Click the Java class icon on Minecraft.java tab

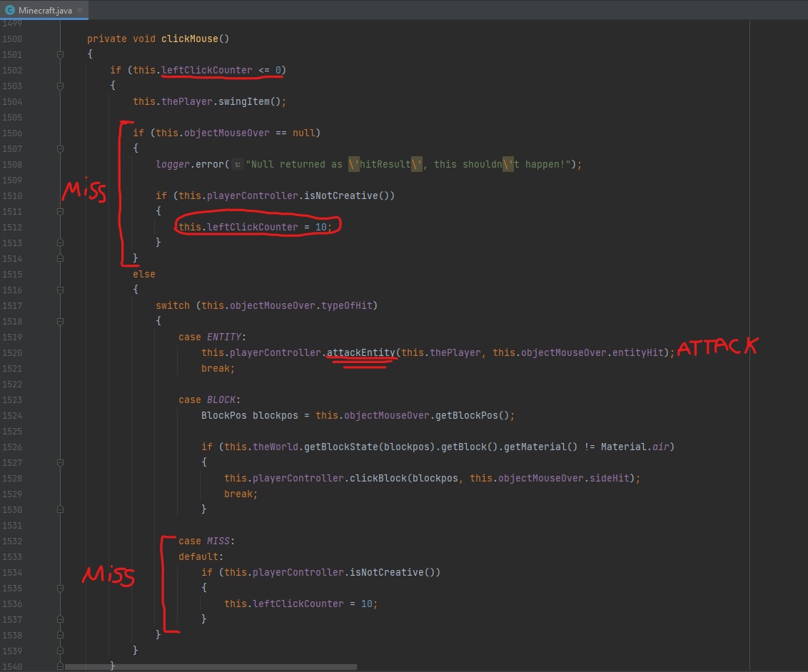pos(10,10)
